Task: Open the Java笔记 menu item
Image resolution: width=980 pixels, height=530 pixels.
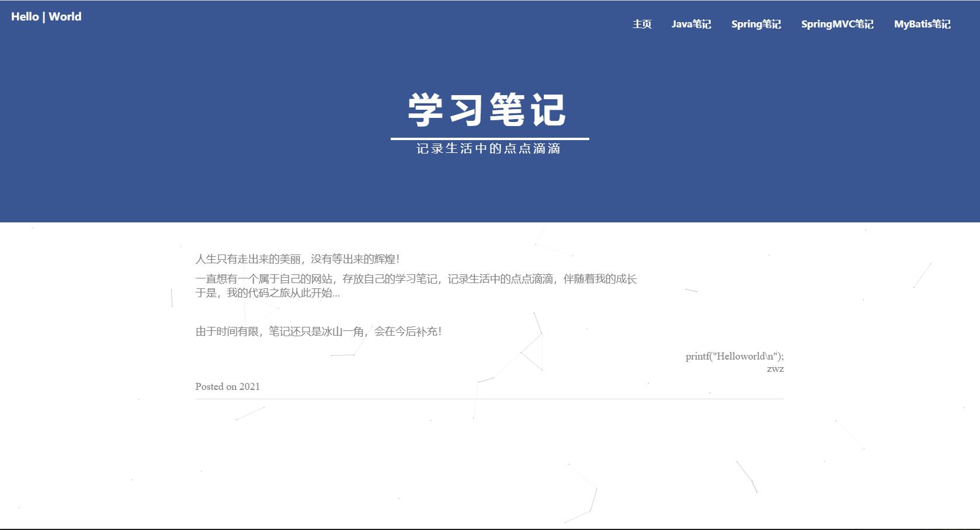Action: 691,24
